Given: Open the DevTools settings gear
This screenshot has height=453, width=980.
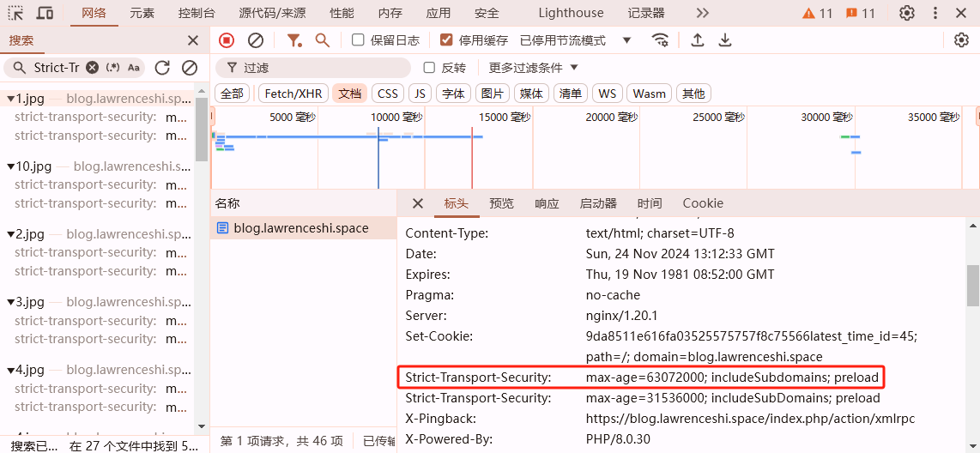Looking at the screenshot, I should [x=907, y=13].
